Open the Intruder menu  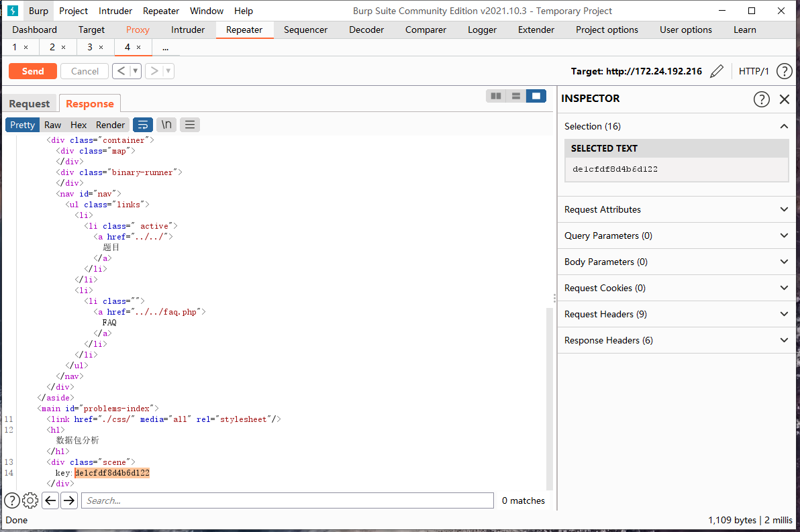tap(115, 11)
